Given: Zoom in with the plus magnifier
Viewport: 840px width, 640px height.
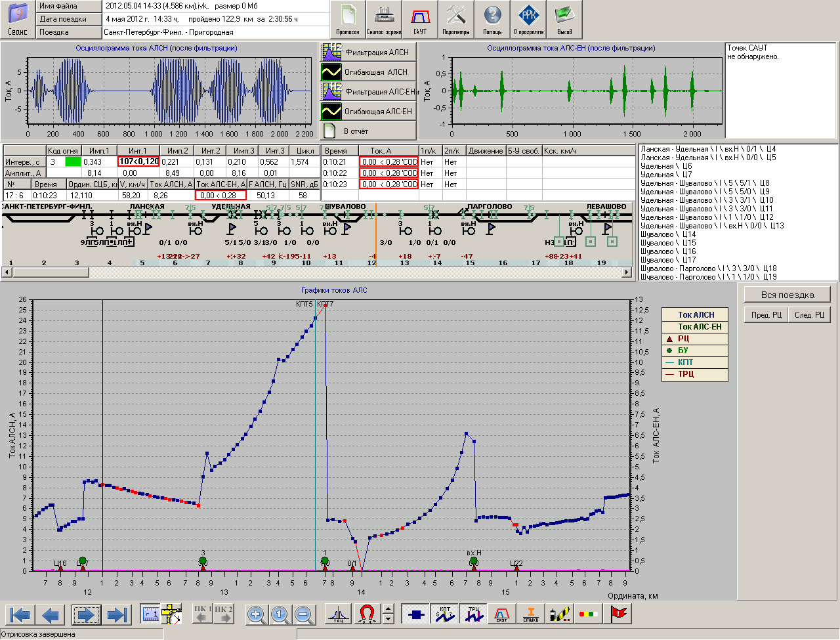Looking at the screenshot, I should pyautogui.click(x=256, y=615).
